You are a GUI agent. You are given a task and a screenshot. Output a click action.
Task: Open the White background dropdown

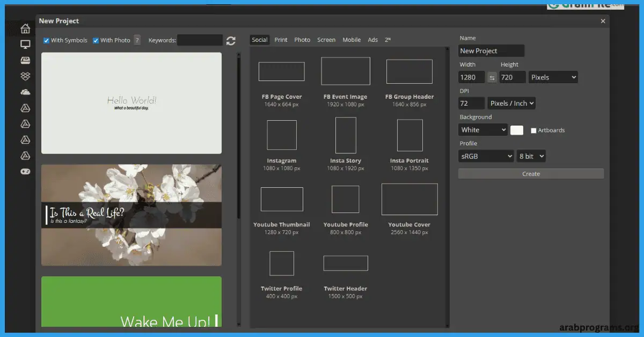tap(483, 130)
